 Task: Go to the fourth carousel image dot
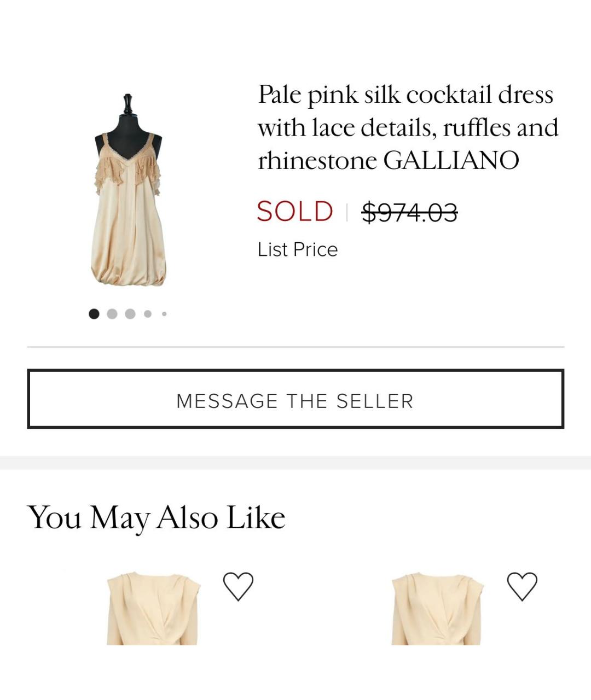click(148, 314)
